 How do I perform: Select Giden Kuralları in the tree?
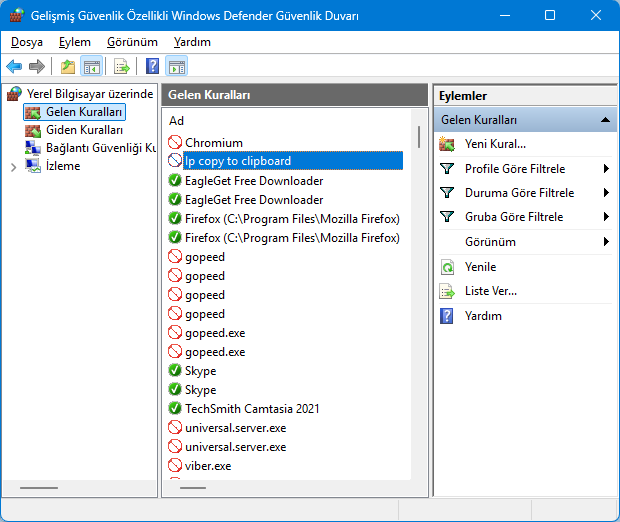pos(84,130)
